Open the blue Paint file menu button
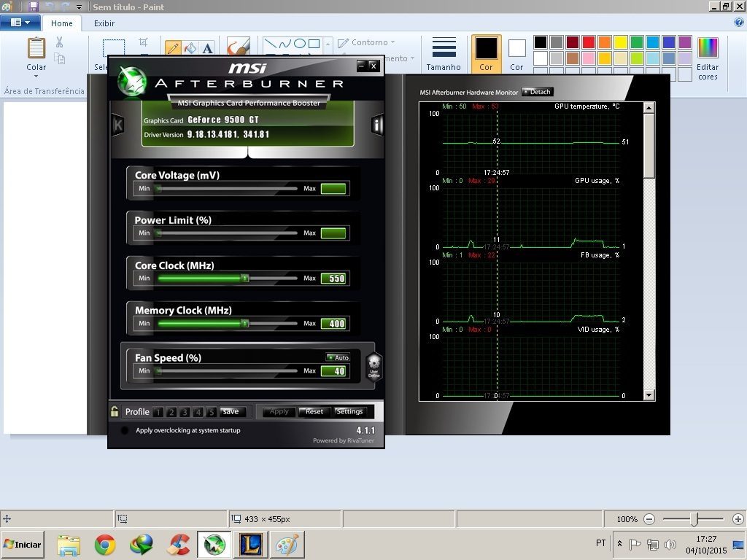The width and height of the screenshot is (747, 560). pyautogui.click(x=20, y=23)
